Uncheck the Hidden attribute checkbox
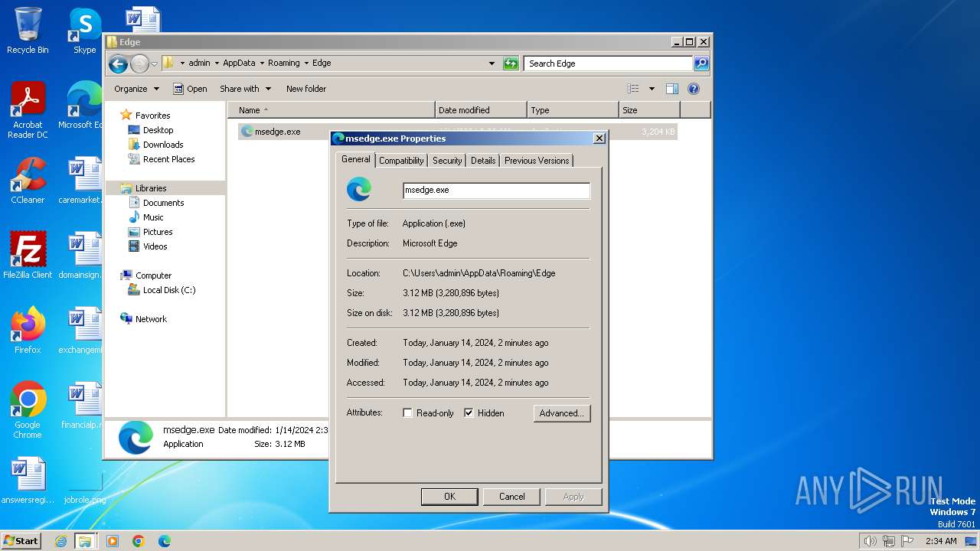Image resolution: width=980 pixels, height=551 pixels. (x=469, y=412)
